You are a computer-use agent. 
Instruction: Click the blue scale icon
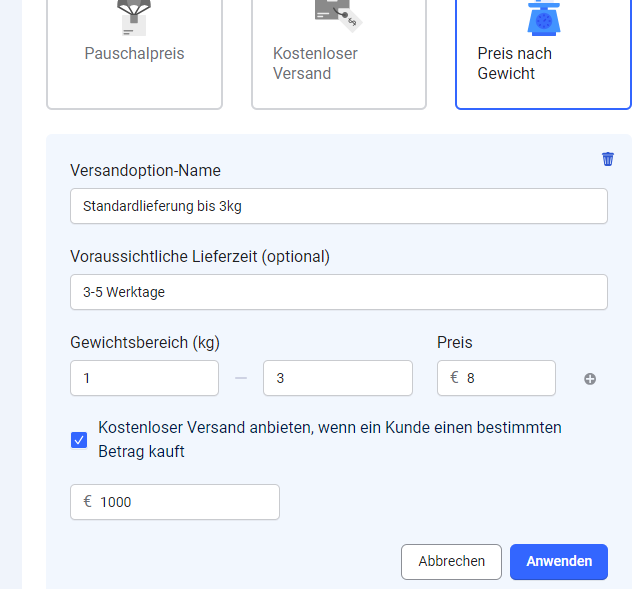pos(542,16)
